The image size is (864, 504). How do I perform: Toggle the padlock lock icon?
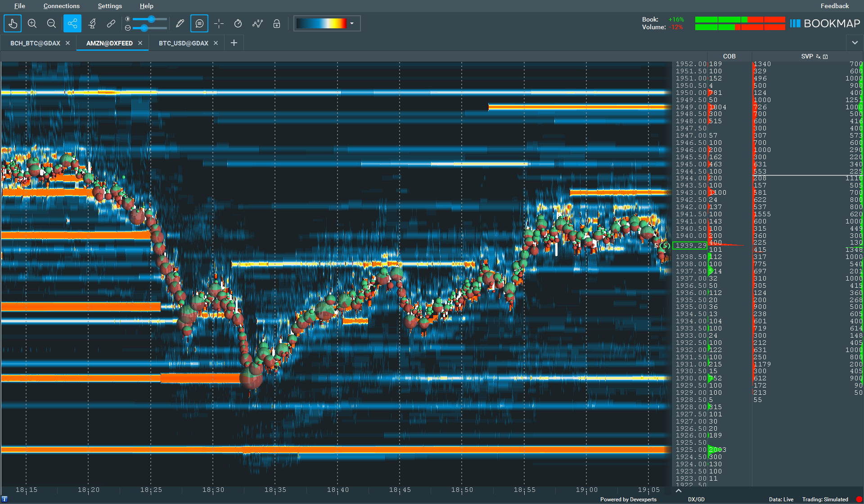(277, 23)
